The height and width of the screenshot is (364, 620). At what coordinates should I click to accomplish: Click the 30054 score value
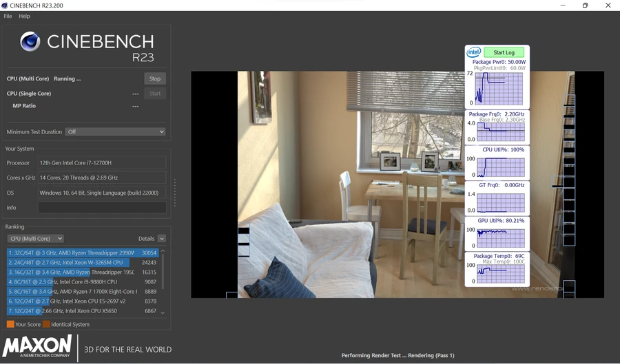click(x=149, y=253)
